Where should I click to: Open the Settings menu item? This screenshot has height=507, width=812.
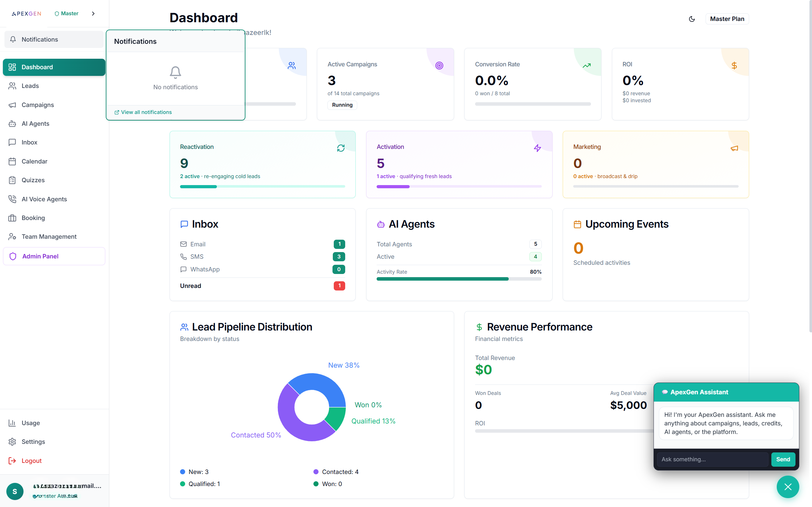coord(33,442)
